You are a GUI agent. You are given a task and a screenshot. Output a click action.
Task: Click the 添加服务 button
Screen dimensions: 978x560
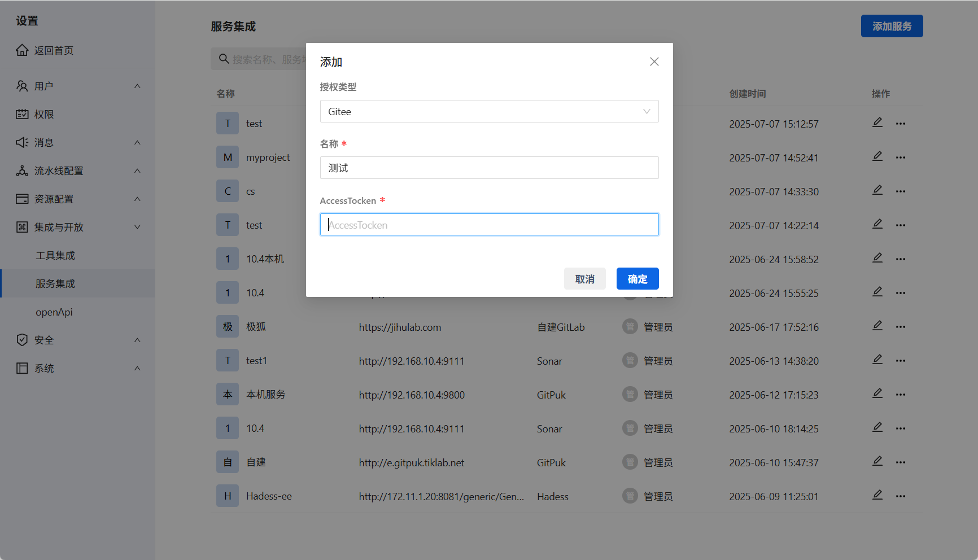click(x=892, y=26)
